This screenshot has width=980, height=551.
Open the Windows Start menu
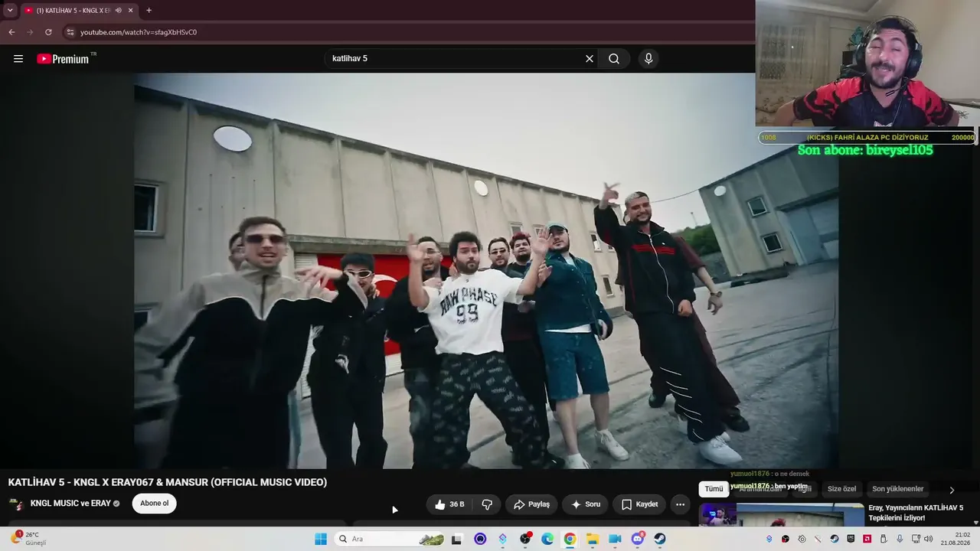[321, 539]
